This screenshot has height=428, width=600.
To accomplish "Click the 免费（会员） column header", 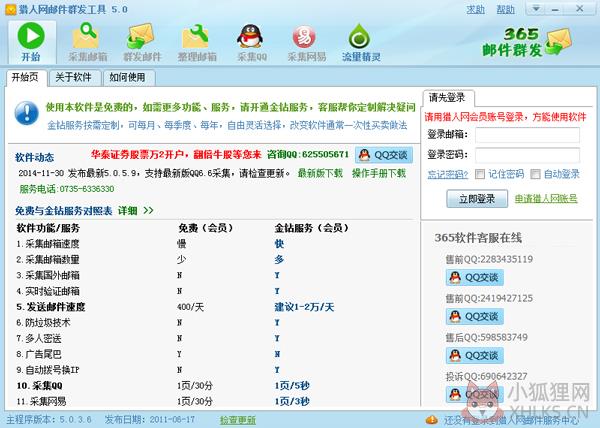I will (205, 228).
